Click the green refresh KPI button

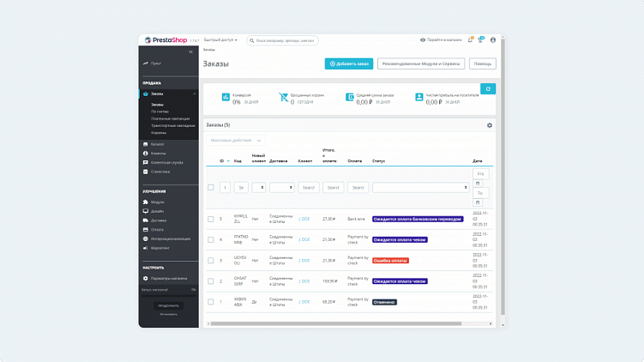[x=488, y=88]
